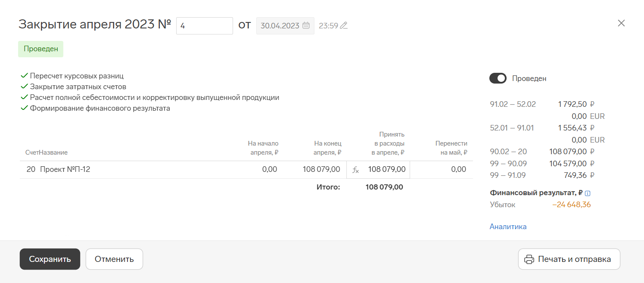The height and width of the screenshot is (283, 644).
Task: Toggle the Проведен switch off
Action: [x=498, y=78]
